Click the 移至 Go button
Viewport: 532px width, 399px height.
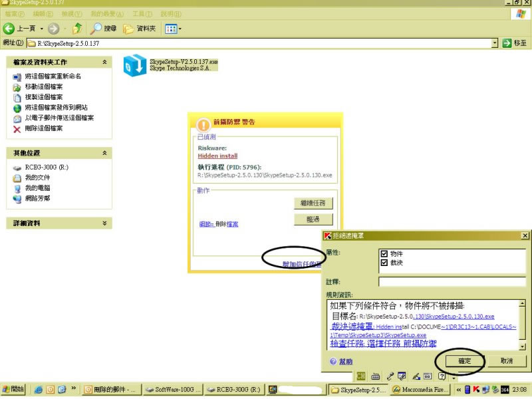514,43
